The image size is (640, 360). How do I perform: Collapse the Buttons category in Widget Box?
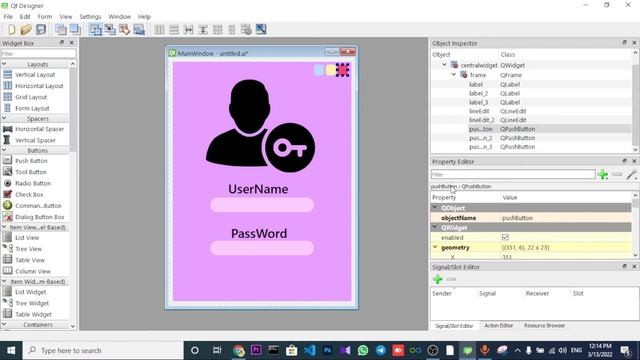[4, 150]
